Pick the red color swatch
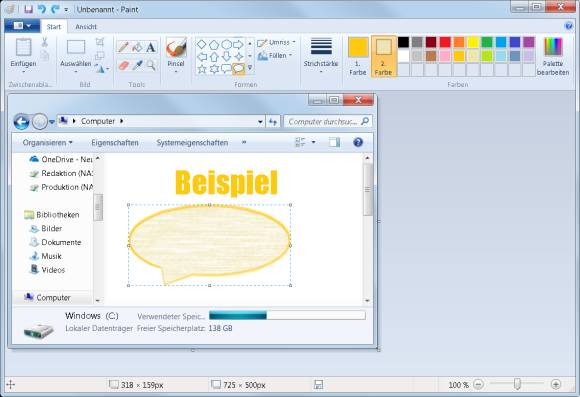Screen dimensions: 580x397 click(445, 42)
